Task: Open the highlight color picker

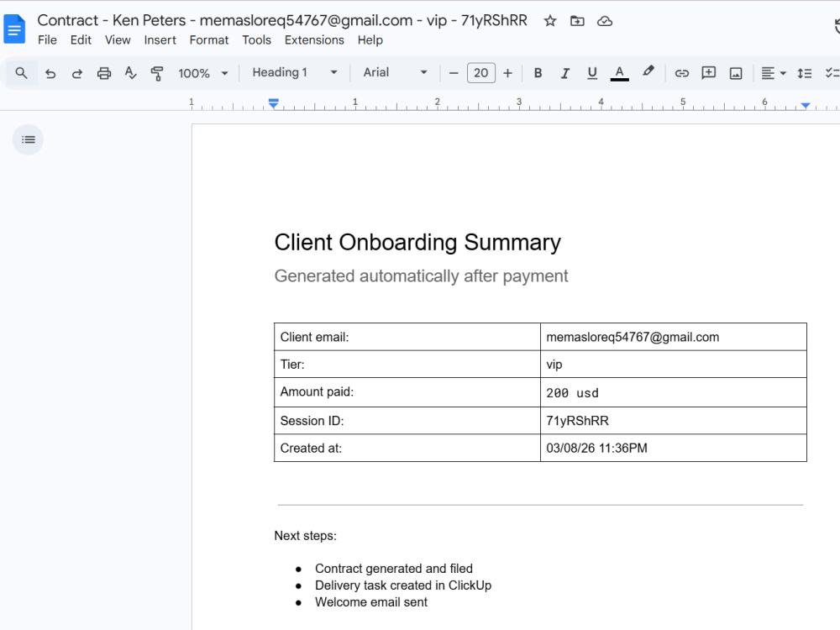Action: (648, 71)
